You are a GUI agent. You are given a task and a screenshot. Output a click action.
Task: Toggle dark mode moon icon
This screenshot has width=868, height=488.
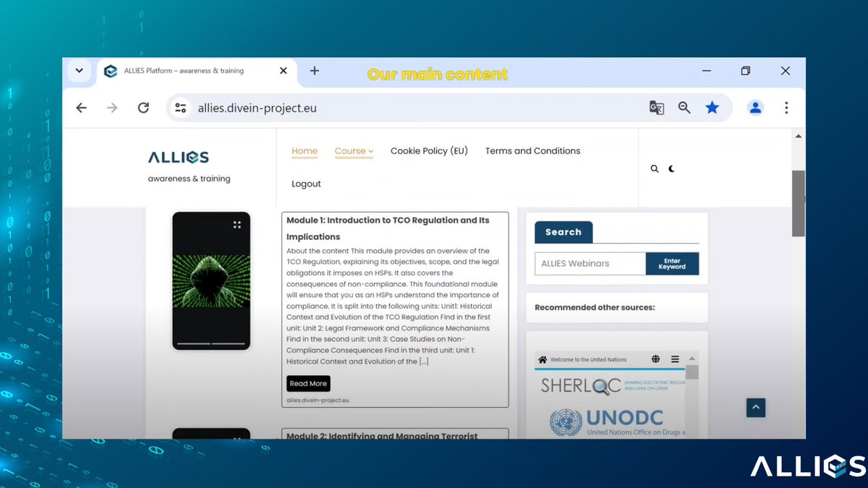point(672,168)
